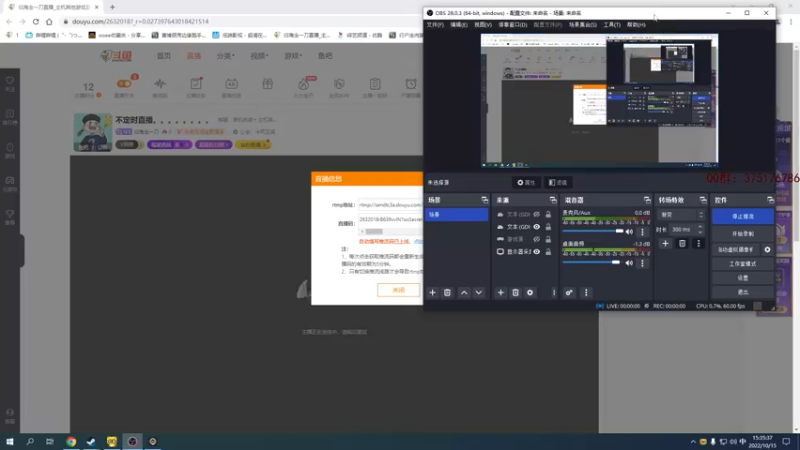Click the Douyu logo in browser
800x450 pixels.
[116, 56]
